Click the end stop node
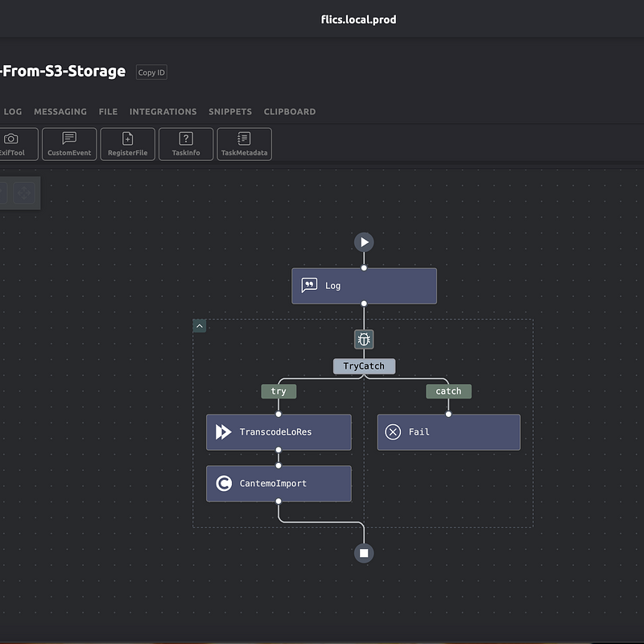This screenshot has width=644, height=644. click(x=364, y=553)
